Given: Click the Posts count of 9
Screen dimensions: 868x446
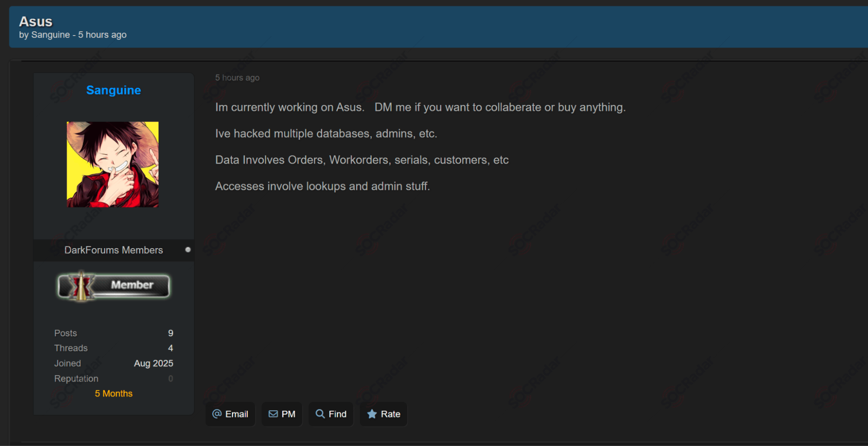Looking at the screenshot, I should coord(171,333).
